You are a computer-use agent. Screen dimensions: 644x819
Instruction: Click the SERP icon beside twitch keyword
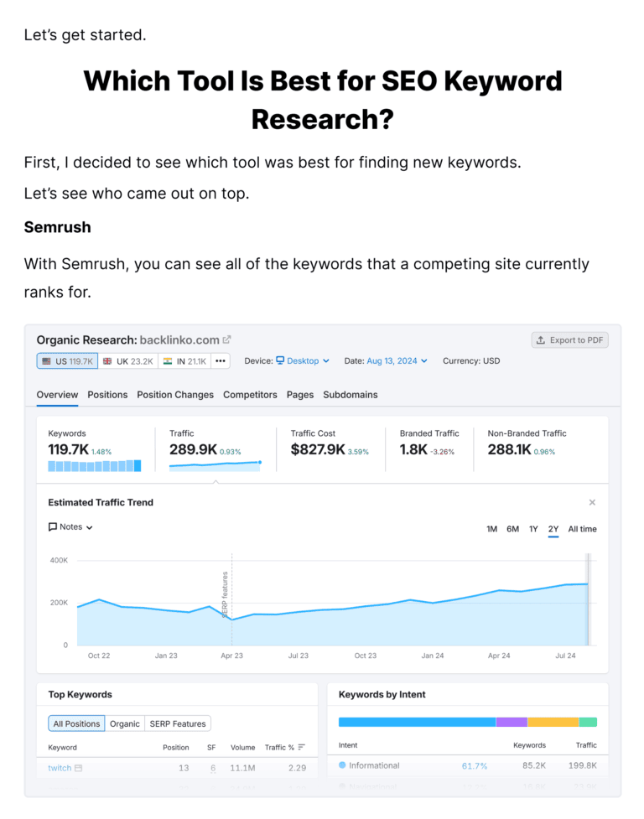[79, 768]
